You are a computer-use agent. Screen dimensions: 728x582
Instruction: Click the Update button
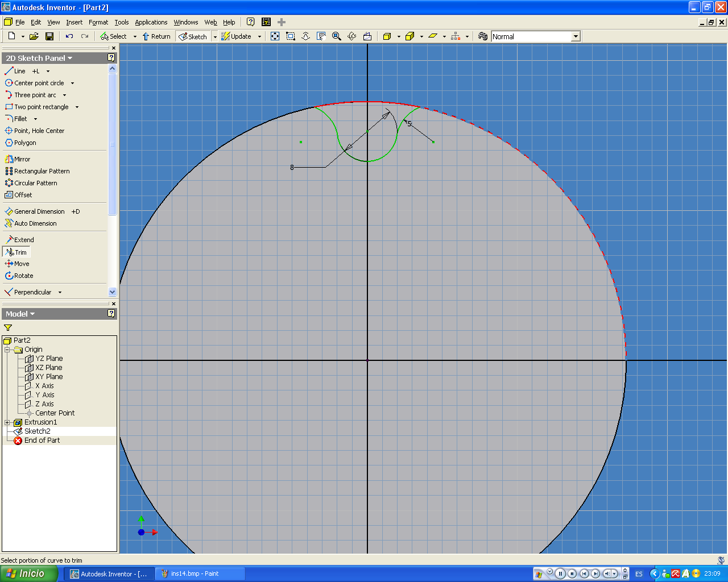pos(236,36)
